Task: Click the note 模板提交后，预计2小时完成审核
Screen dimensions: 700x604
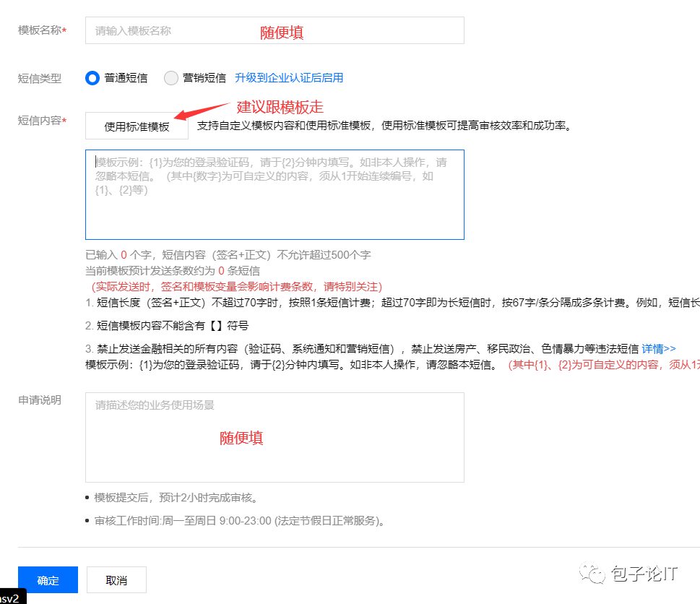Action: point(176,498)
